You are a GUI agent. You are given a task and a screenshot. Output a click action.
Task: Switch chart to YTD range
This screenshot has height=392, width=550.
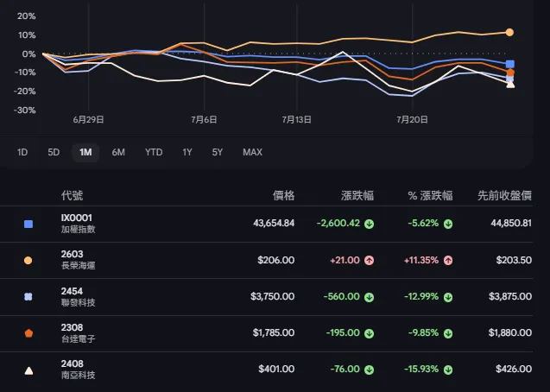154,152
